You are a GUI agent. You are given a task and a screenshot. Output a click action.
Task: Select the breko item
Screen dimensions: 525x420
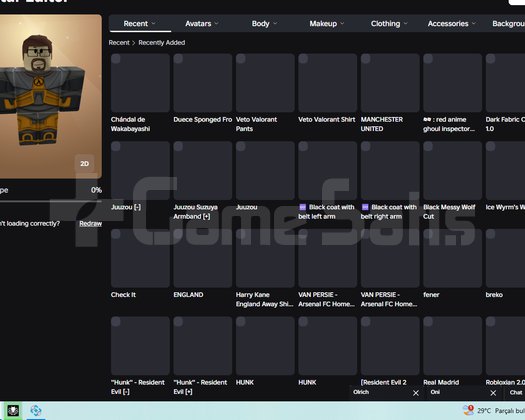505,258
